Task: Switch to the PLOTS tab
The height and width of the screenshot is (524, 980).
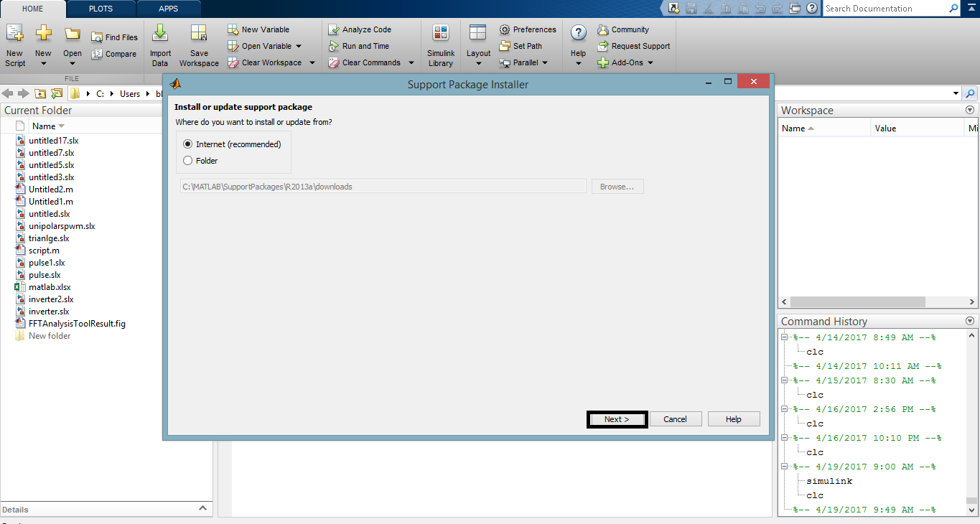Action: point(100,9)
